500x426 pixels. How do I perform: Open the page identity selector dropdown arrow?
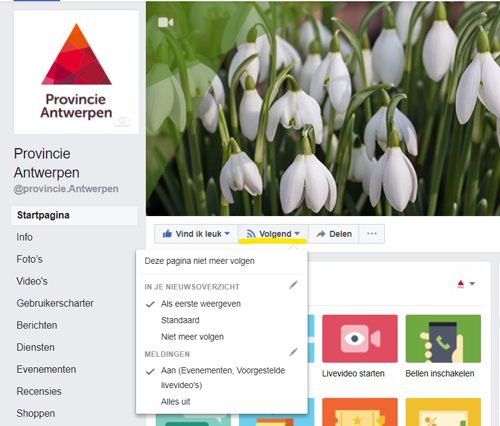pyautogui.click(x=472, y=284)
